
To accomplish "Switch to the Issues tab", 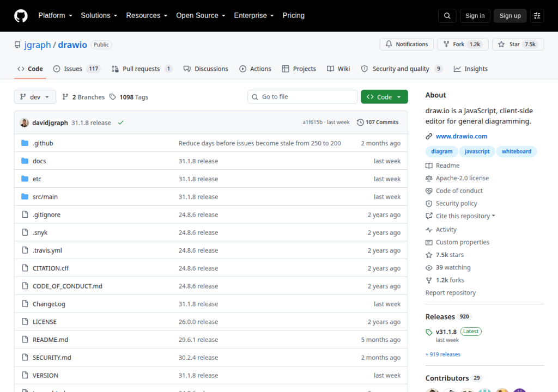I will point(77,69).
